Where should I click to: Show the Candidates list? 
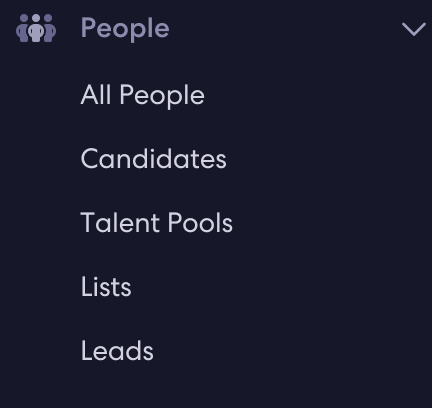(x=153, y=159)
